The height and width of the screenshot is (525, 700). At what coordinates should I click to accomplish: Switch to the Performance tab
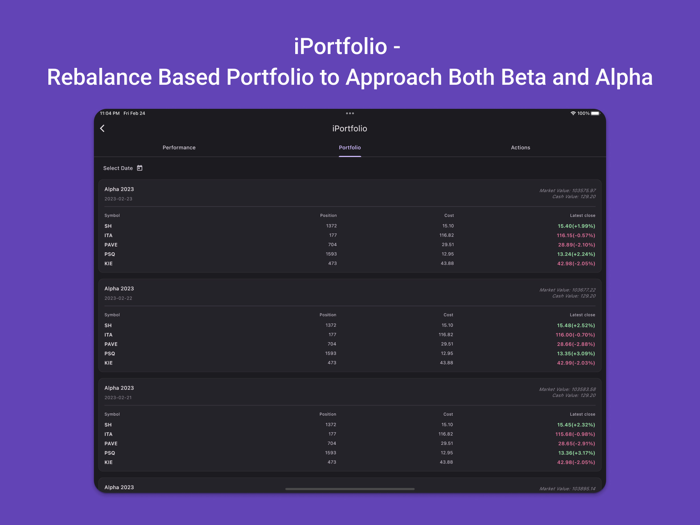coord(179,147)
